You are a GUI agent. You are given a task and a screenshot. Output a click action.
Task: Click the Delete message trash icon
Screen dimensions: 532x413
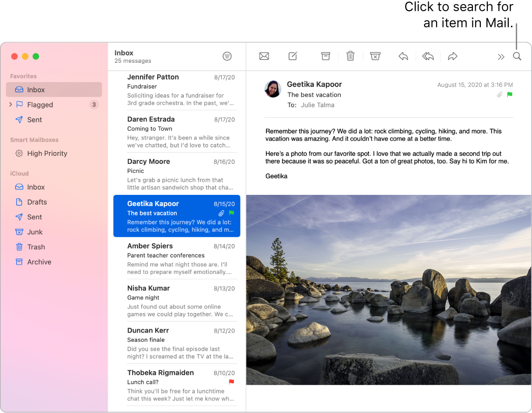click(x=350, y=56)
